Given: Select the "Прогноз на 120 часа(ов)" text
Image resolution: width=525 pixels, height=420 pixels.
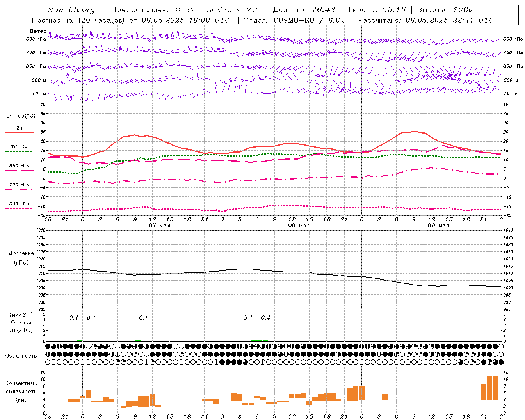Looking at the screenshot, I should click(79, 20).
